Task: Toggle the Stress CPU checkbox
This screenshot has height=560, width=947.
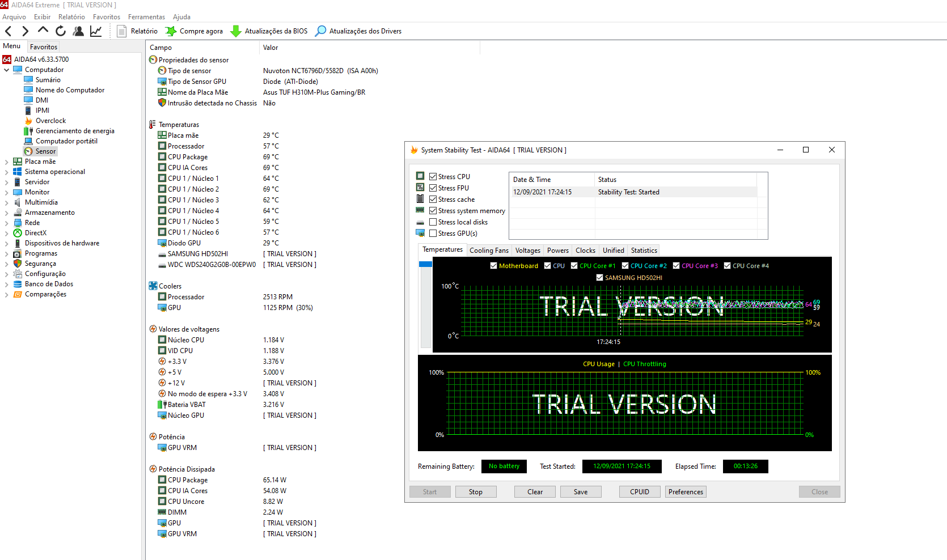Action: tap(433, 177)
